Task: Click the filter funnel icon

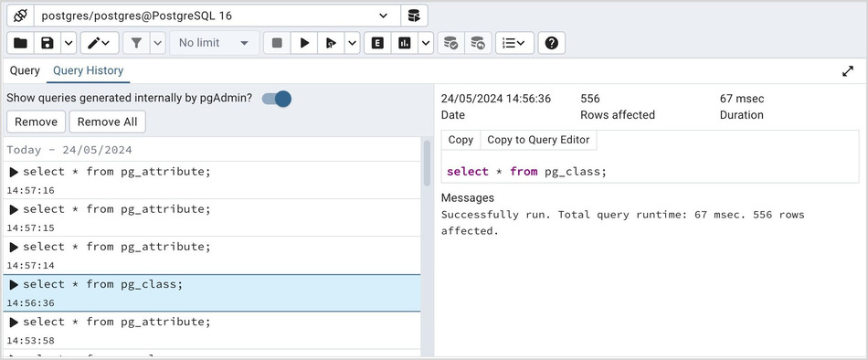Action: (136, 43)
